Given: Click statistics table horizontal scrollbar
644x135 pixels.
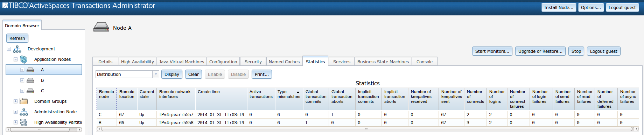Looking at the screenshot, I should (x=367, y=129).
